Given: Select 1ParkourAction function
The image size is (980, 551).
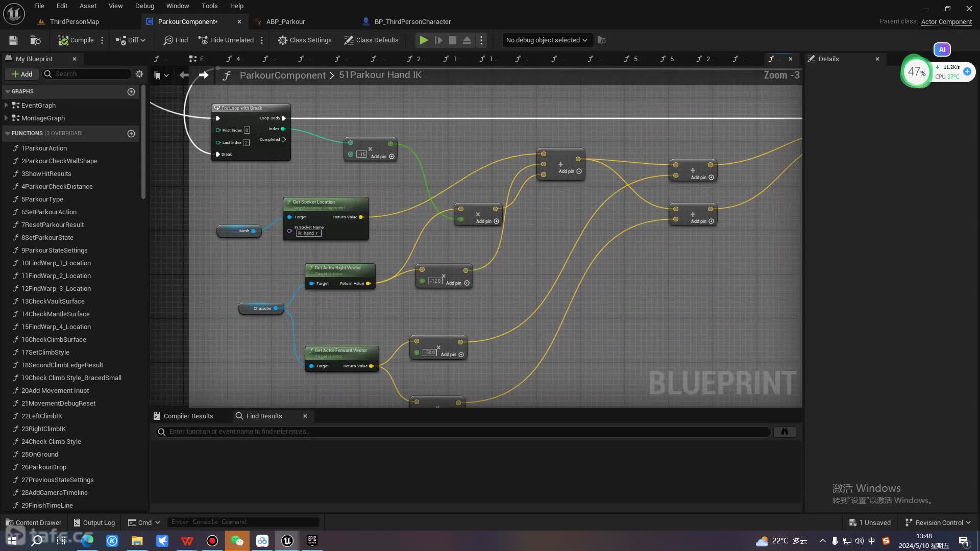Looking at the screenshot, I should [44, 148].
